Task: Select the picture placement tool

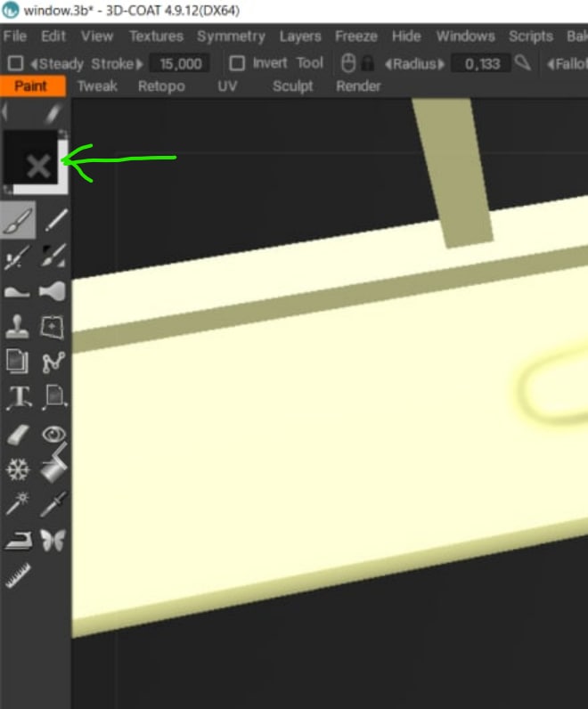Action: tap(54, 397)
